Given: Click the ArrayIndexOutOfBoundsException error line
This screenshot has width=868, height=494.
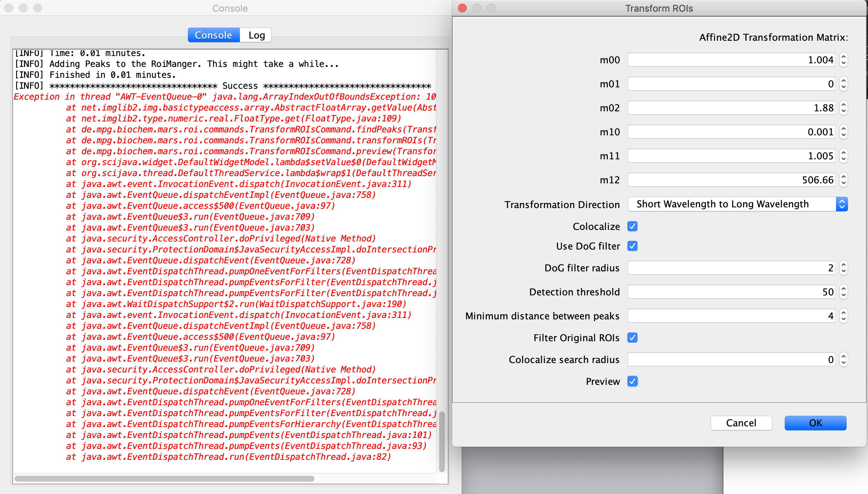Looking at the screenshot, I should 225,97.
